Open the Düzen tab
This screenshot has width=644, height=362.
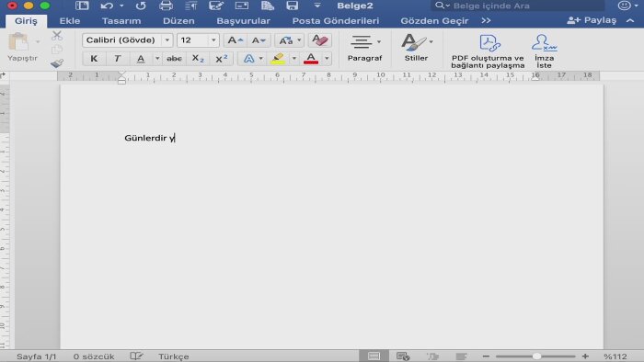tap(178, 21)
